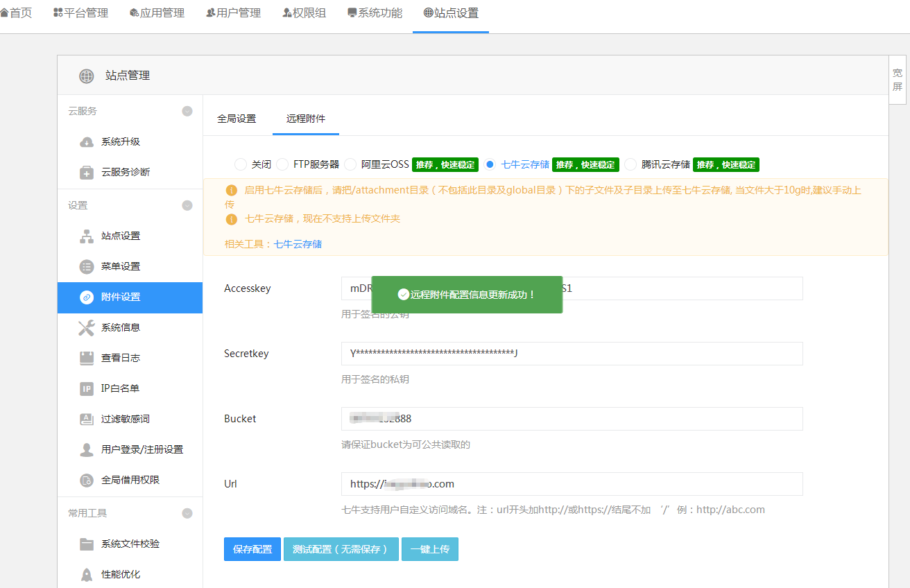Open the 用户管理 top menu
The image size is (910, 588).
(x=234, y=12)
